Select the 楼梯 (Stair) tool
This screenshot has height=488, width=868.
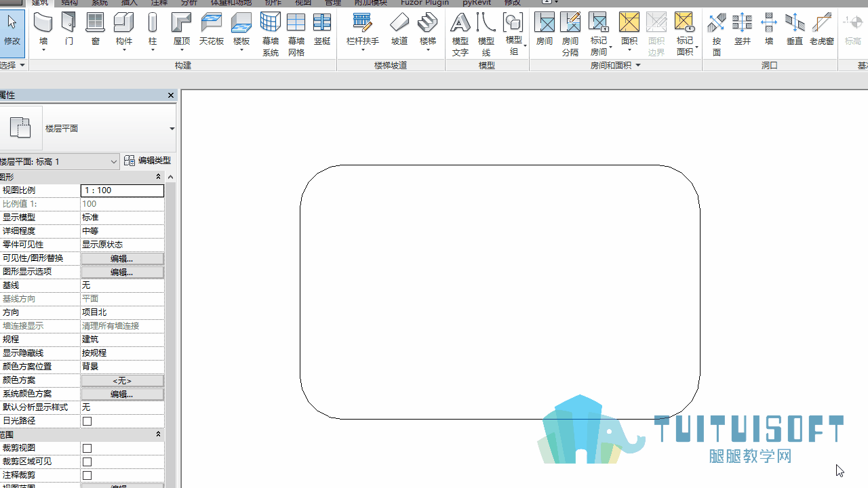[428, 30]
